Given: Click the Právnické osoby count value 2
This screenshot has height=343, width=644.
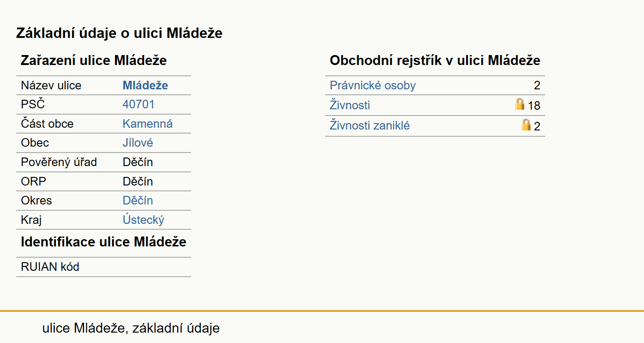Looking at the screenshot, I should [537, 85].
